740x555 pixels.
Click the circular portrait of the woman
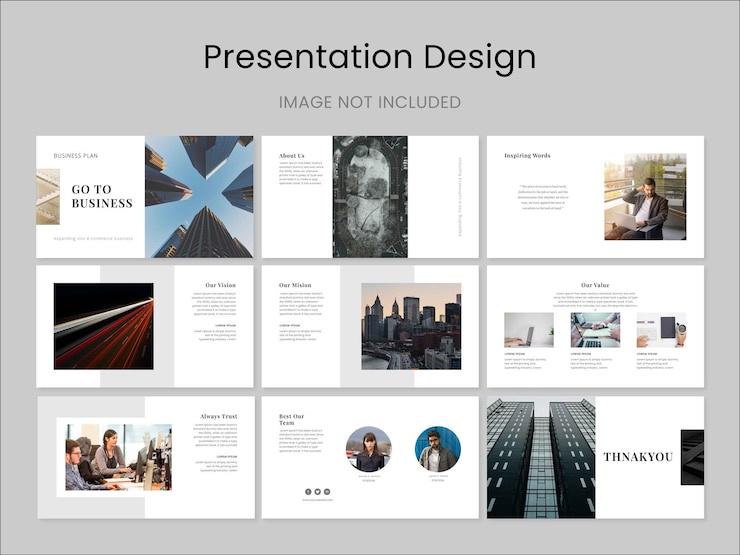click(369, 449)
